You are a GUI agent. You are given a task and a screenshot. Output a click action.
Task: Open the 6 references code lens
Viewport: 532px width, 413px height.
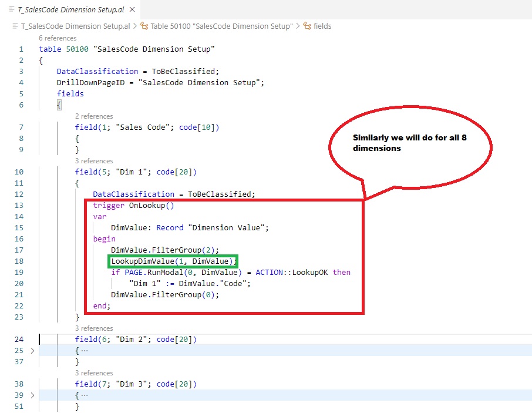pos(58,38)
